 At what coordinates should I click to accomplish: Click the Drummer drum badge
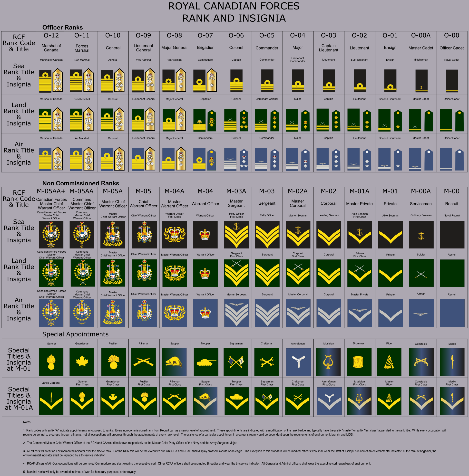click(360, 362)
